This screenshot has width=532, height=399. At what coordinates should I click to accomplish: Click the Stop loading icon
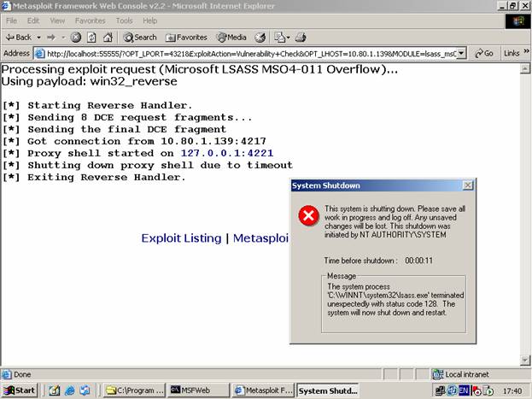tap(76, 37)
